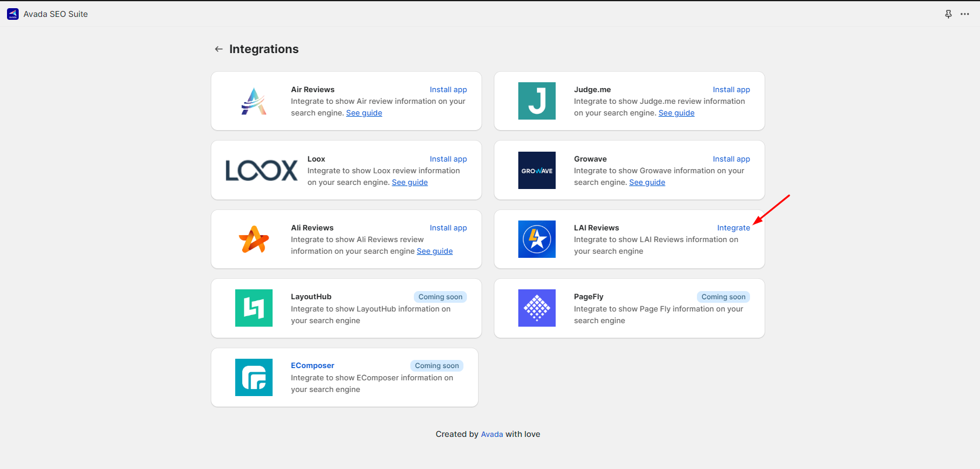Click the LayoutHub Coming soon badge
The height and width of the screenshot is (469, 980).
click(440, 297)
